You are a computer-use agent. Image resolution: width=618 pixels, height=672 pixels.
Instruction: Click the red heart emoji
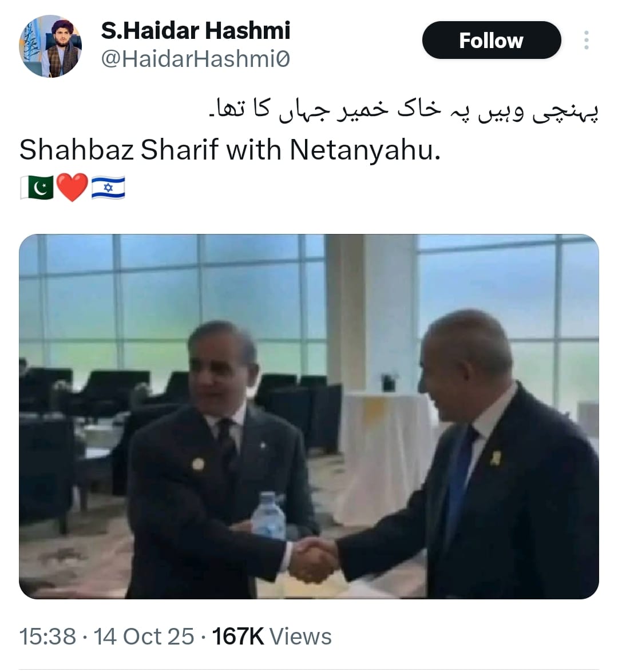(72, 188)
